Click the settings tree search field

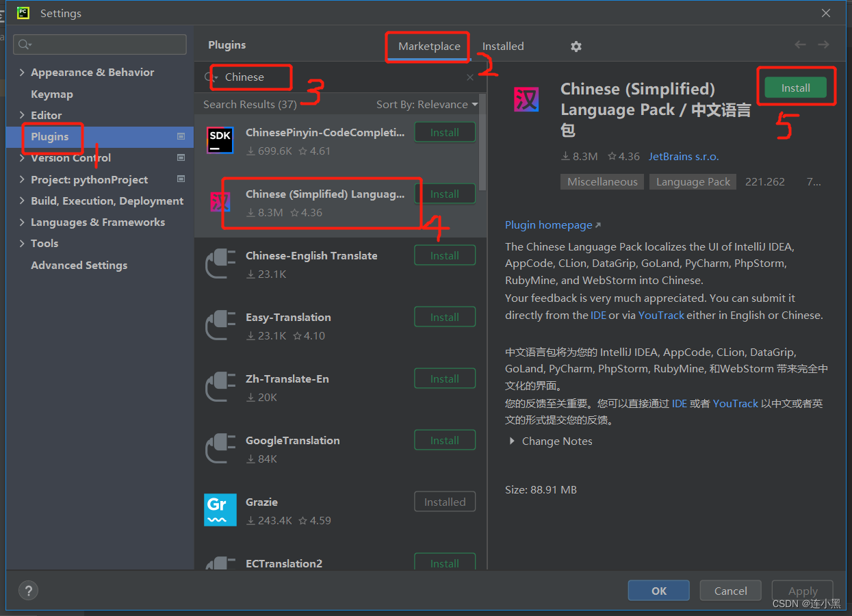pyautogui.click(x=100, y=44)
